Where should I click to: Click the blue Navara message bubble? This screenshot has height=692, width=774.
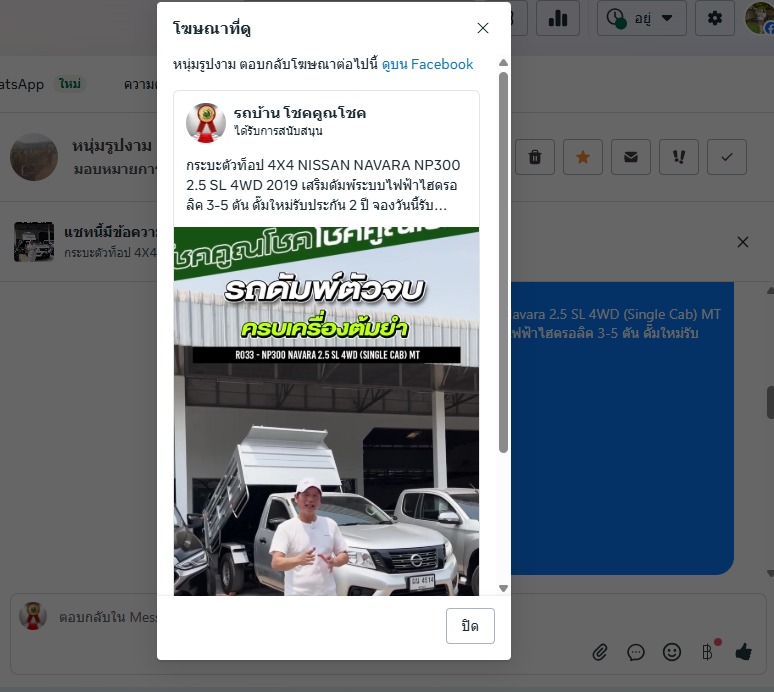(622, 428)
